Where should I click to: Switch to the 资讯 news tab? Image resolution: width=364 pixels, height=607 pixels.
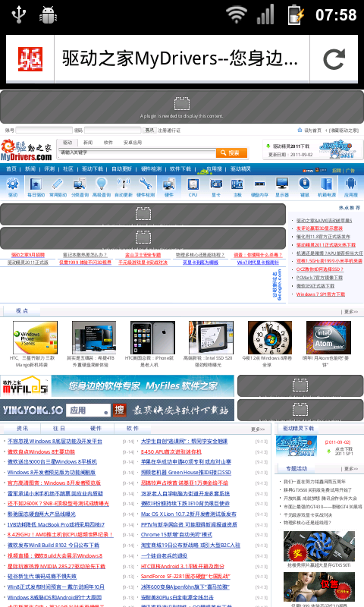pos(22,428)
